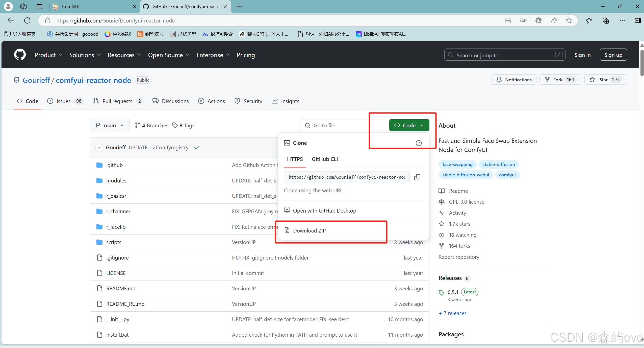The image size is (644, 348).
Task: Click the clone help question mark icon
Action: coord(419,143)
